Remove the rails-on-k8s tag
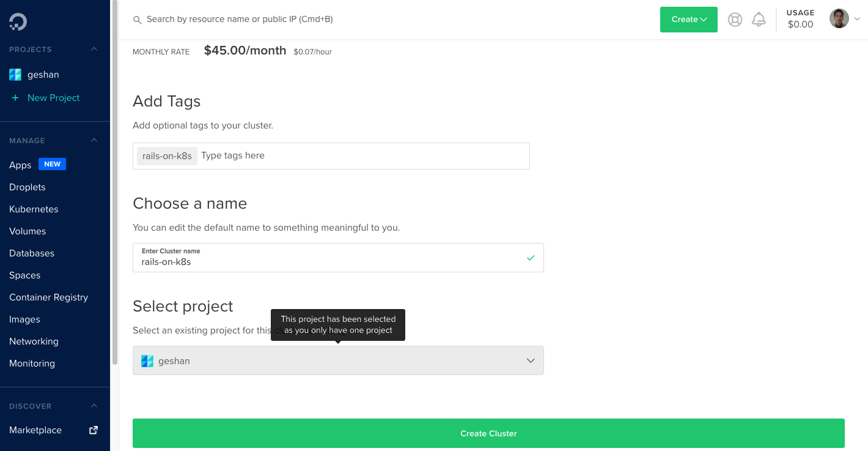 pyautogui.click(x=166, y=155)
